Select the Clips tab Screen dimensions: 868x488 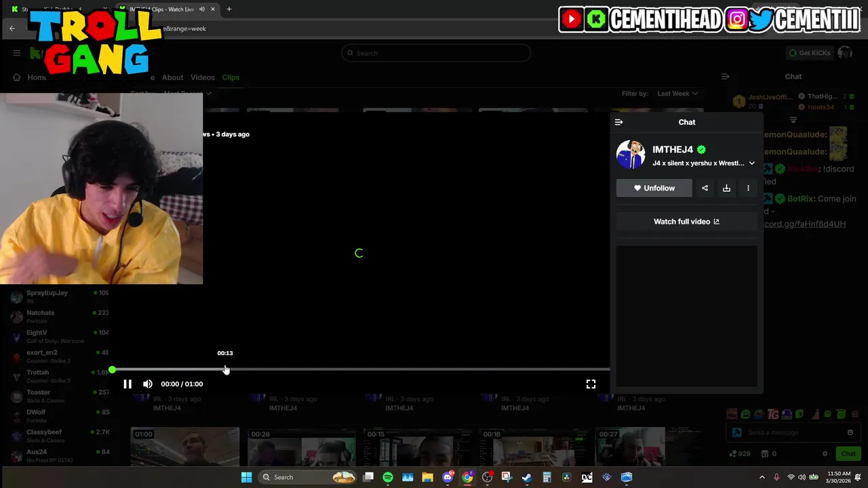click(231, 77)
